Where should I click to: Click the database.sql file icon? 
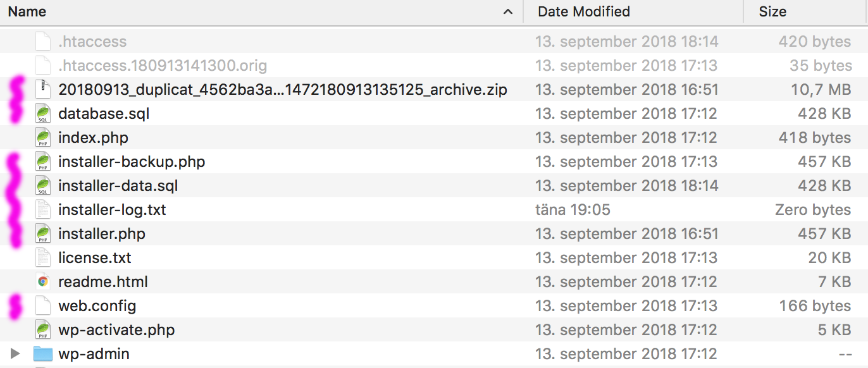click(42, 114)
